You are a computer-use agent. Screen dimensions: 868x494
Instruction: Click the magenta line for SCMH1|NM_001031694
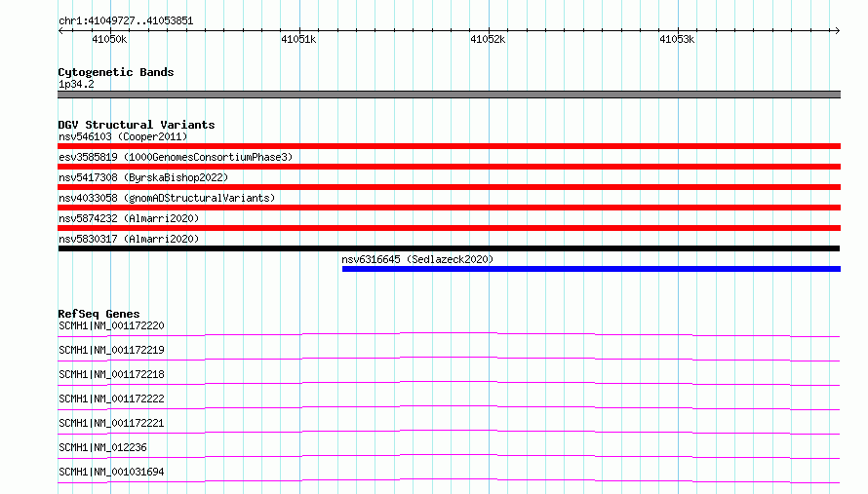point(449,480)
